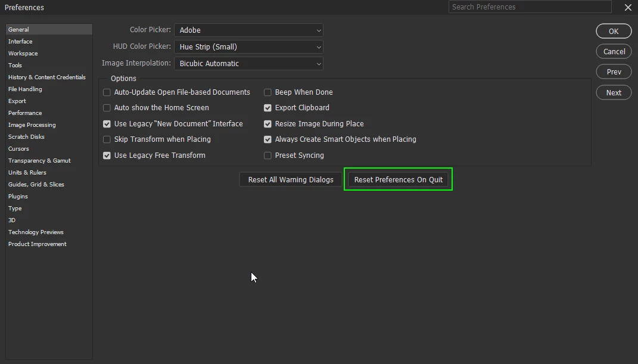
Task: Select Technology Previews category
Action: [49, 232]
